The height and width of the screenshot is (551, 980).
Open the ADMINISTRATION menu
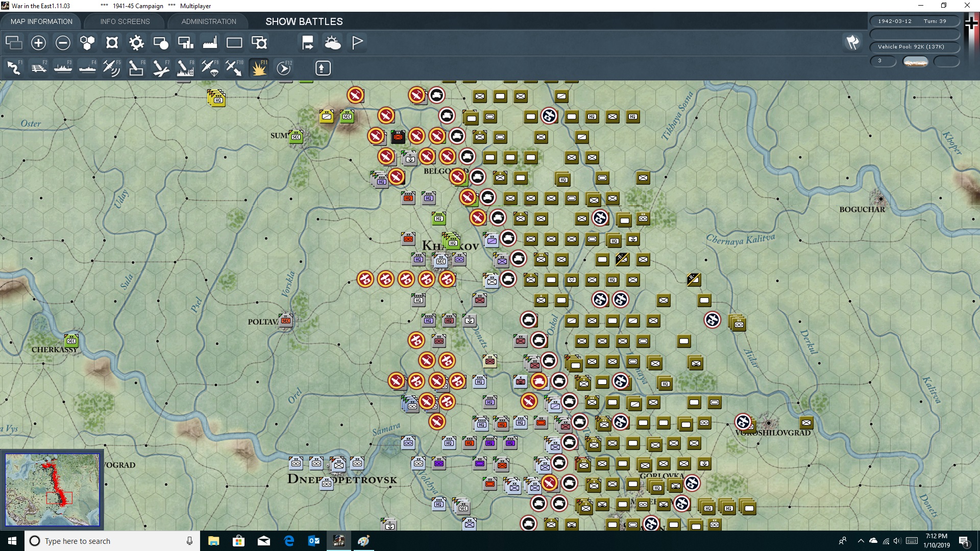[208, 21]
